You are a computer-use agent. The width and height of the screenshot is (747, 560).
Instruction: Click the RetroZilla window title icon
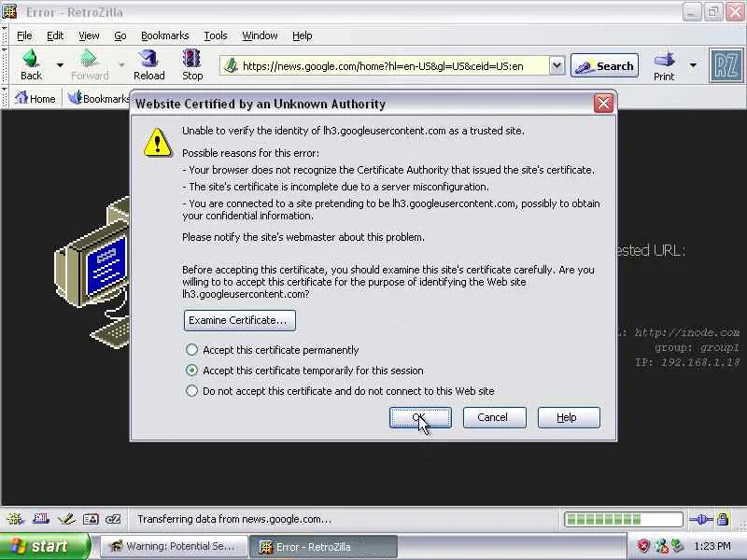[x=9, y=11]
